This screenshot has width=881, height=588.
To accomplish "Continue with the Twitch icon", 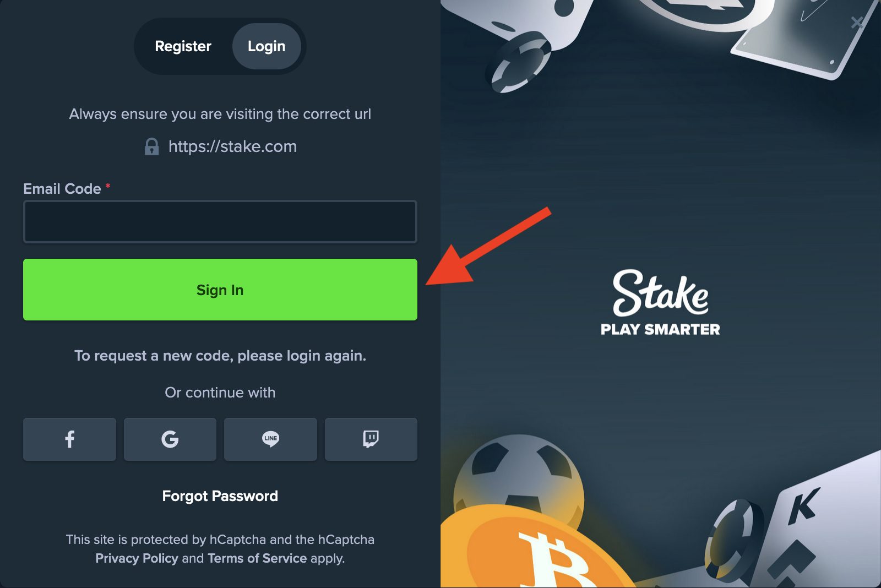I will 371,439.
